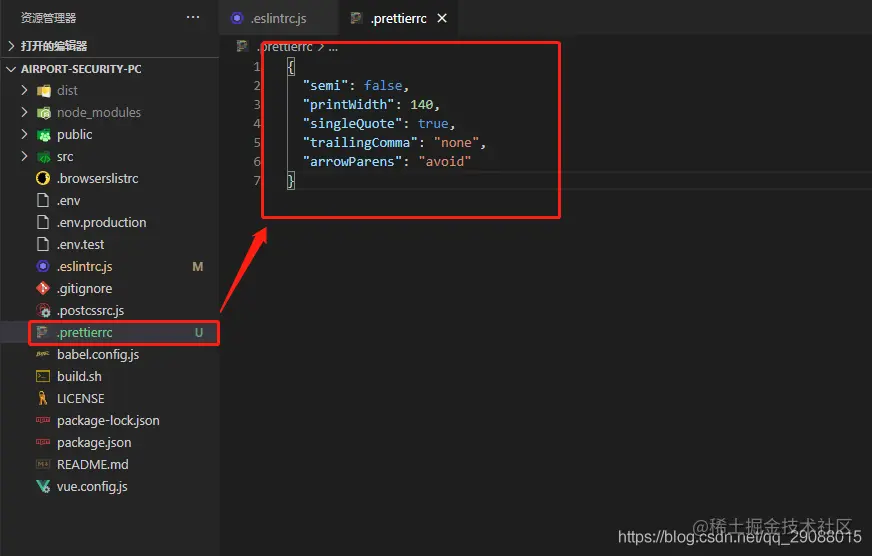872x556 pixels.
Task: Open the package.json file
Action: point(94,443)
